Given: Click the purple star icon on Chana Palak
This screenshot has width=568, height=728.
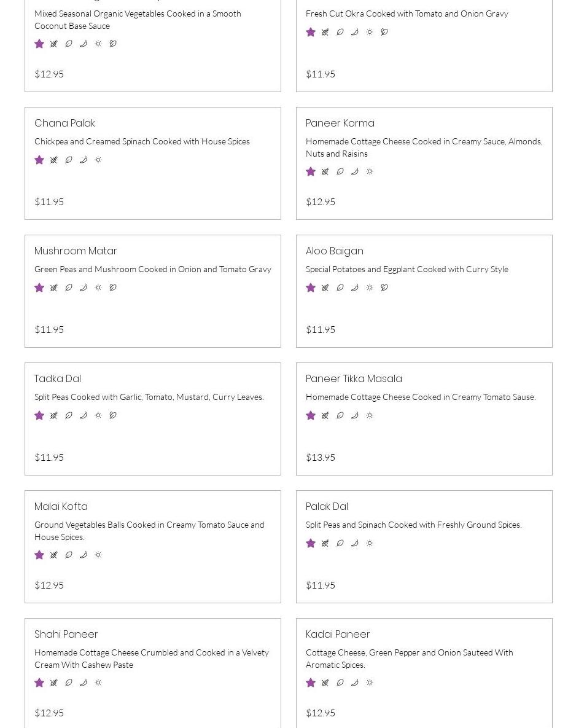Looking at the screenshot, I should (x=39, y=160).
